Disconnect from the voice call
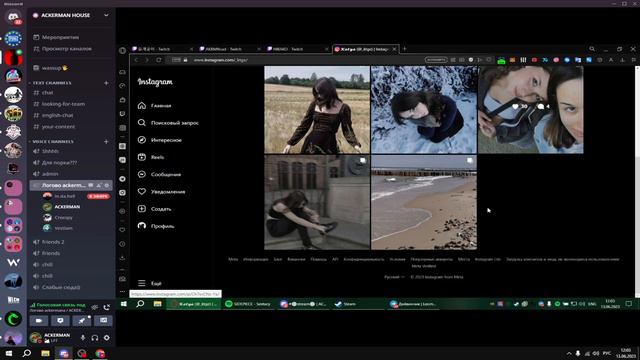Screen dimensions: 640x360 coord(107,307)
